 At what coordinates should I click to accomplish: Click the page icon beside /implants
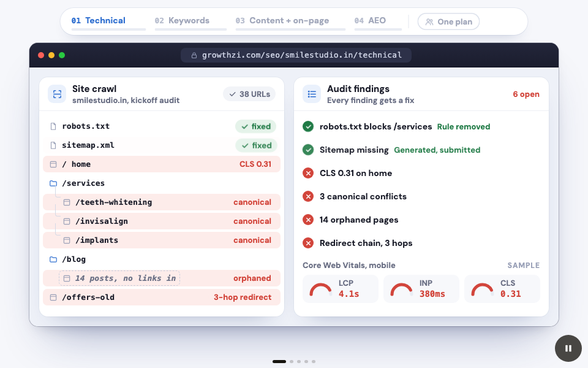click(67, 240)
